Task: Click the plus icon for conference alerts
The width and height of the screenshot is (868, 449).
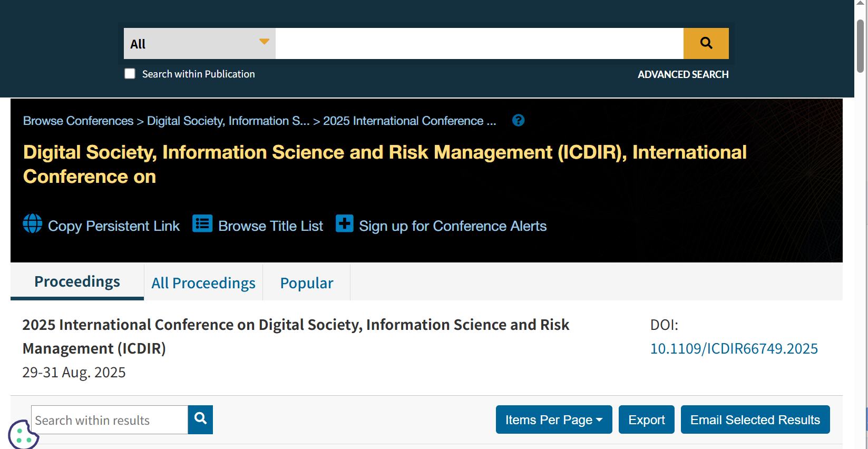Action: [345, 223]
